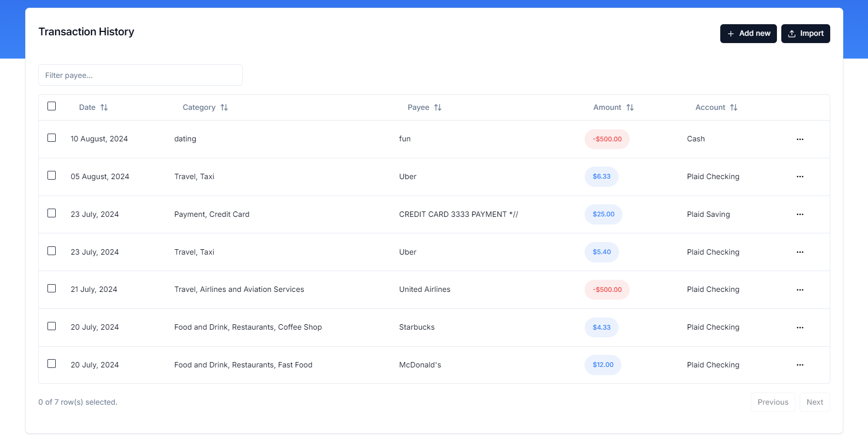Click the 21 July, 2024 date
Image resolution: width=868 pixels, height=441 pixels.
(x=94, y=289)
